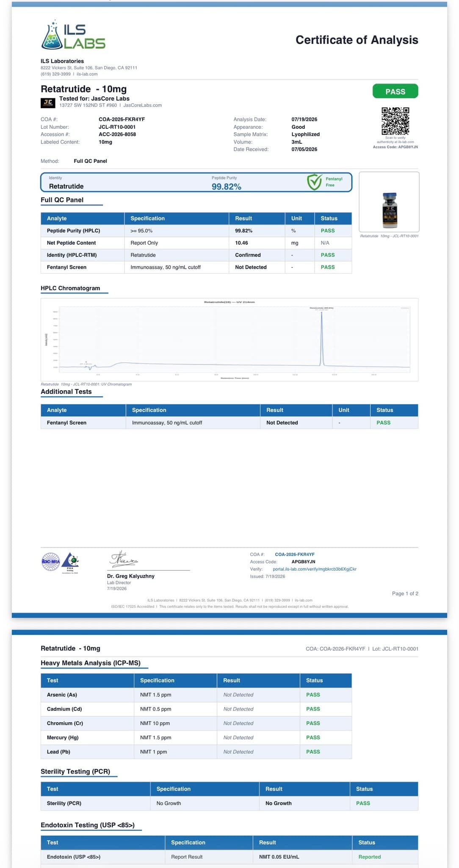
Task: Click the 'Dr. Greg Kalyuzhny' name under the signature
Action: (131, 576)
